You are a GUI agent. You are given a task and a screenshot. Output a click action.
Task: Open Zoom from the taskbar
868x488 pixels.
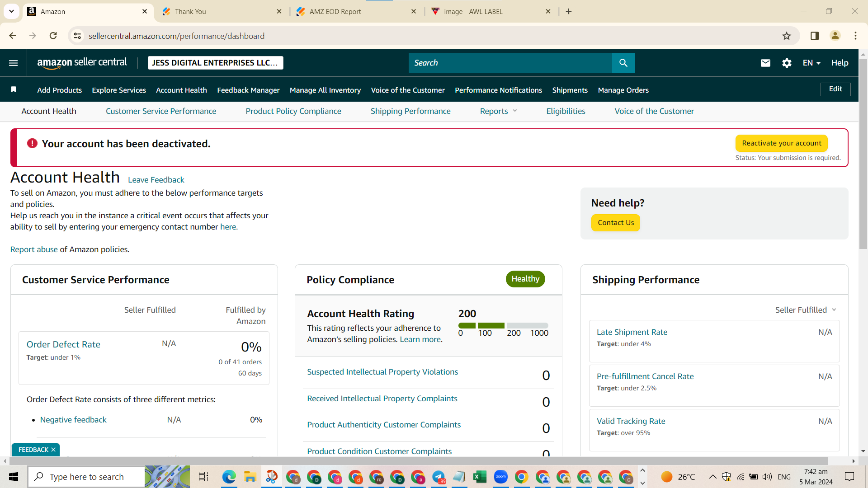click(501, 477)
